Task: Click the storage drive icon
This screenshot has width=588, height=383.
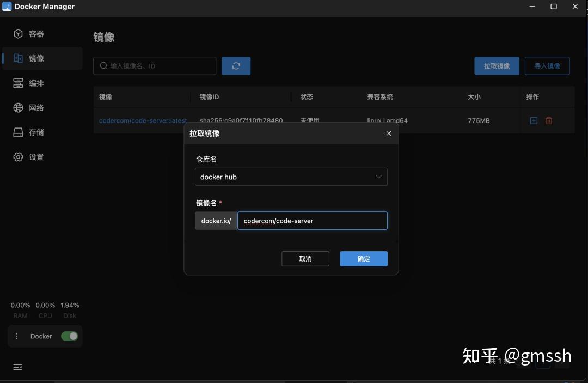Action: (18, 132)
